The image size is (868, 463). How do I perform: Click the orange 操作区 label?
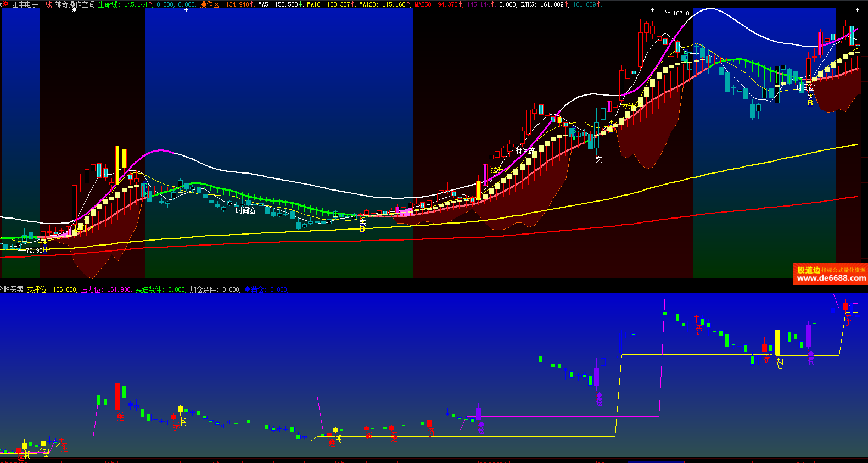(210, 4)
